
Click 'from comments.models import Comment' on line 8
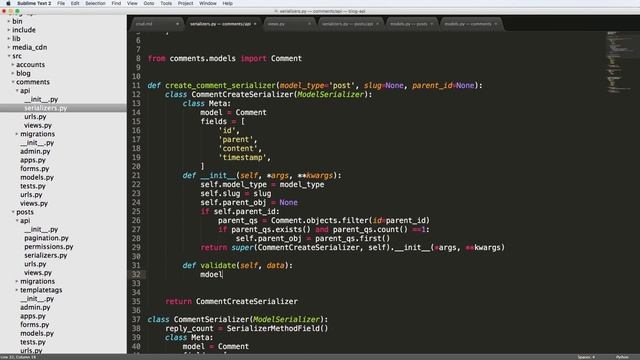click(225, 59)
